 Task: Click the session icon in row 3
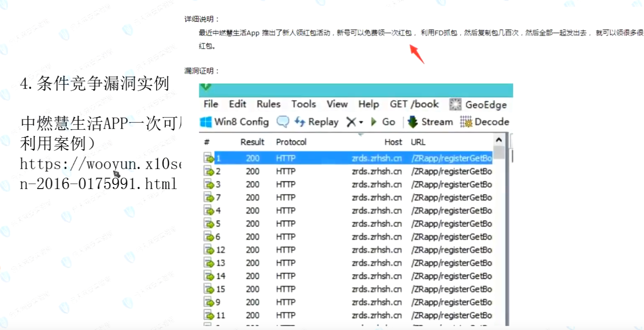pos(209,184)
